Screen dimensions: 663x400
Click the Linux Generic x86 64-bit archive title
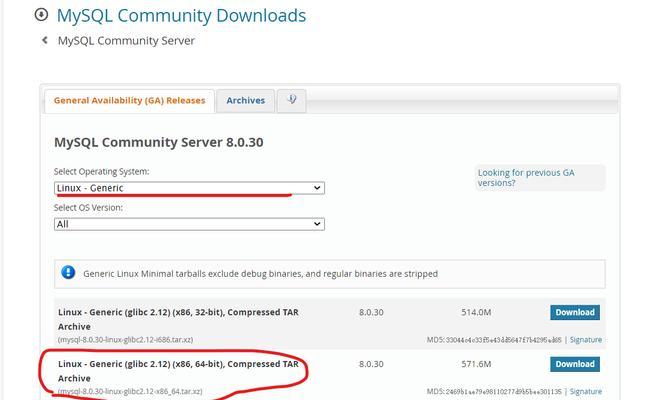coord(178,371)
